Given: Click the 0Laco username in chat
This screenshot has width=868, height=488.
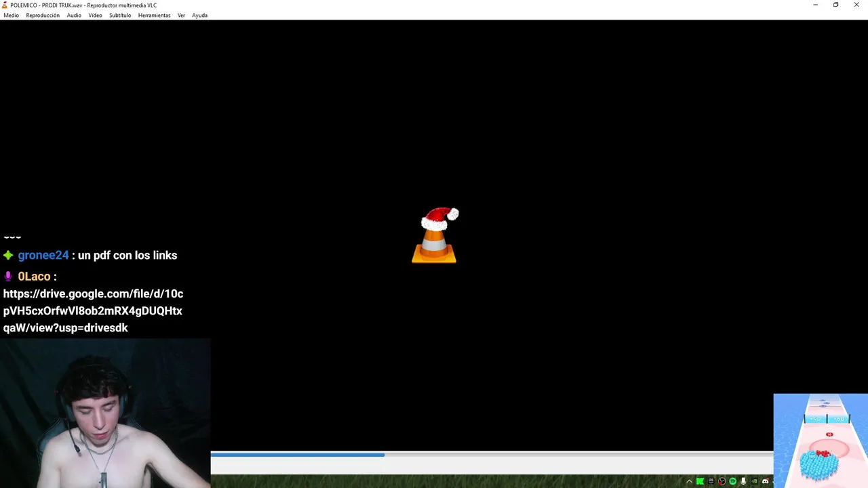Looking at the screenshot, I should (34, 277).
